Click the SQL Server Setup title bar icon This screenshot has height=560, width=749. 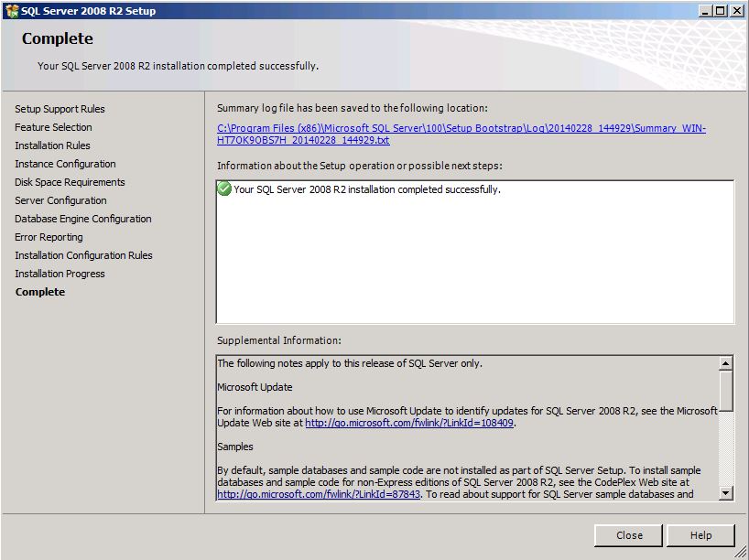click(x=11, y=11)
